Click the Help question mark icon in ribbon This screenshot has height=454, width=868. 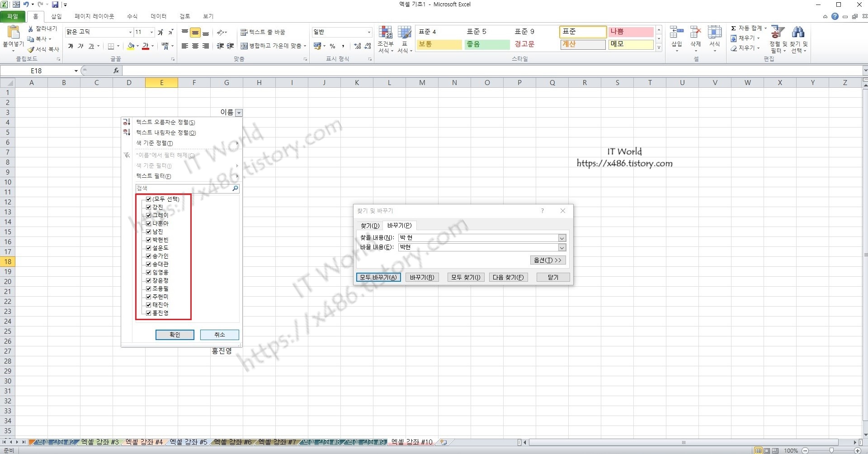tap(835, 16)
